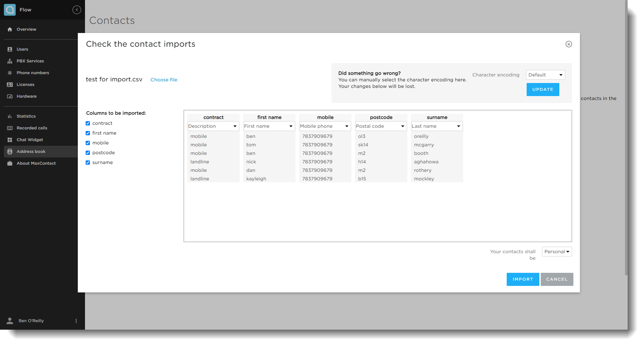Click the Choose file link
The width and height of the screenshot is (644, 346).
pyautogui.click(x=164, y=80)
